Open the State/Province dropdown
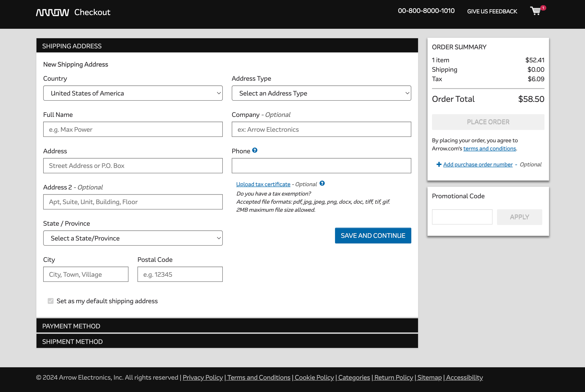 point(133,238)
